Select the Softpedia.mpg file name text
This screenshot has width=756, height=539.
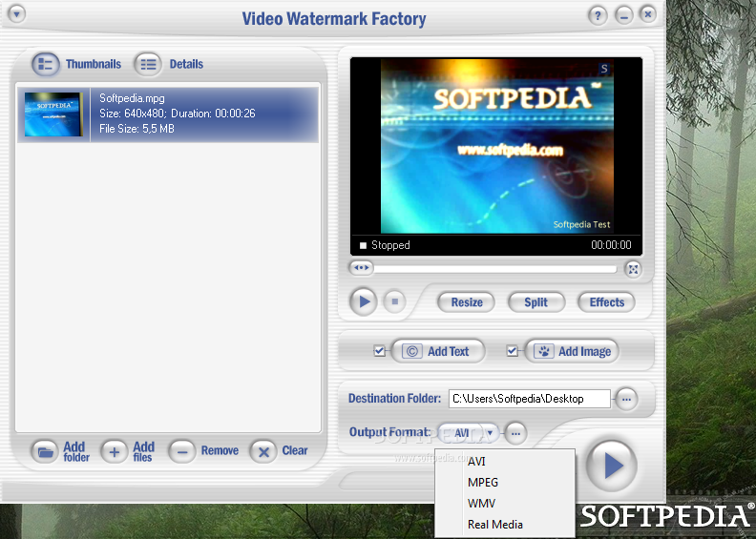[132, 98]
